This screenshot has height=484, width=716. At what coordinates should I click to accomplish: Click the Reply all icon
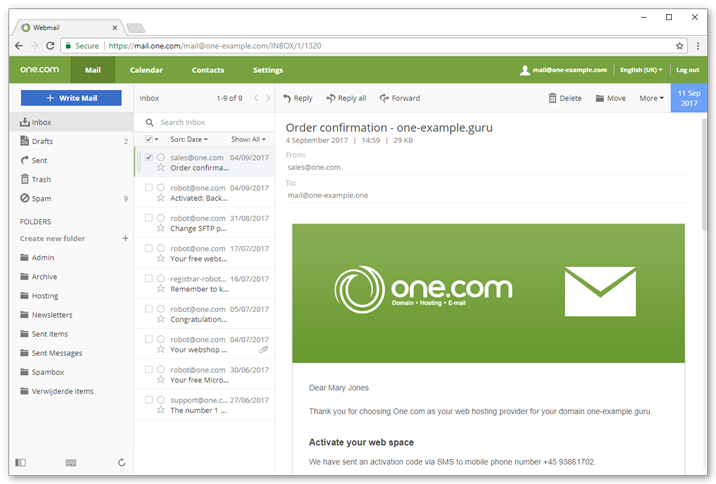(331, 98)
